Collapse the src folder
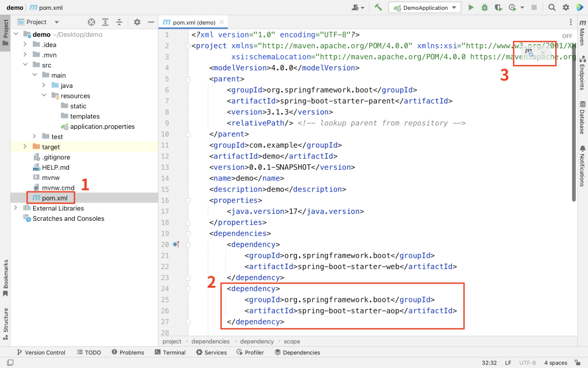This screenshot has height=368, width=588. (25, 64)
